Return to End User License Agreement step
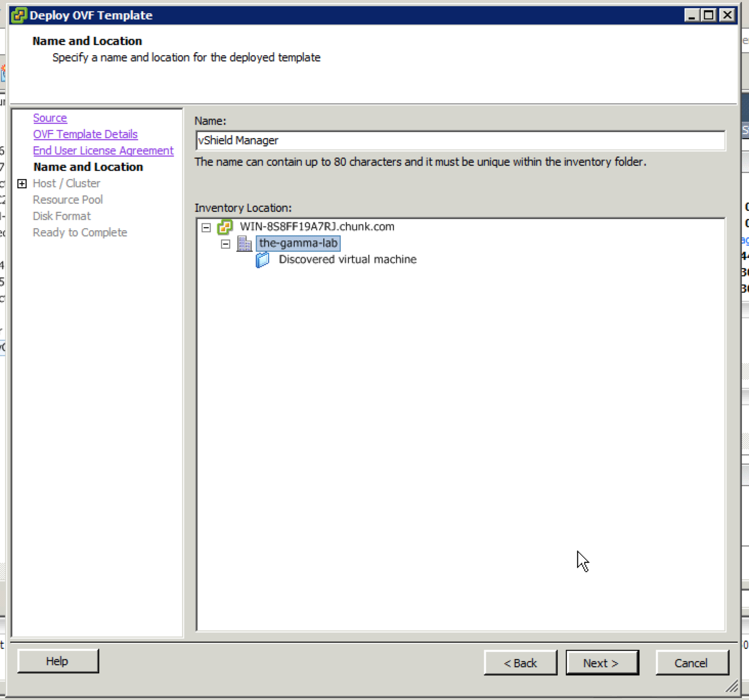 pos(103,151)
